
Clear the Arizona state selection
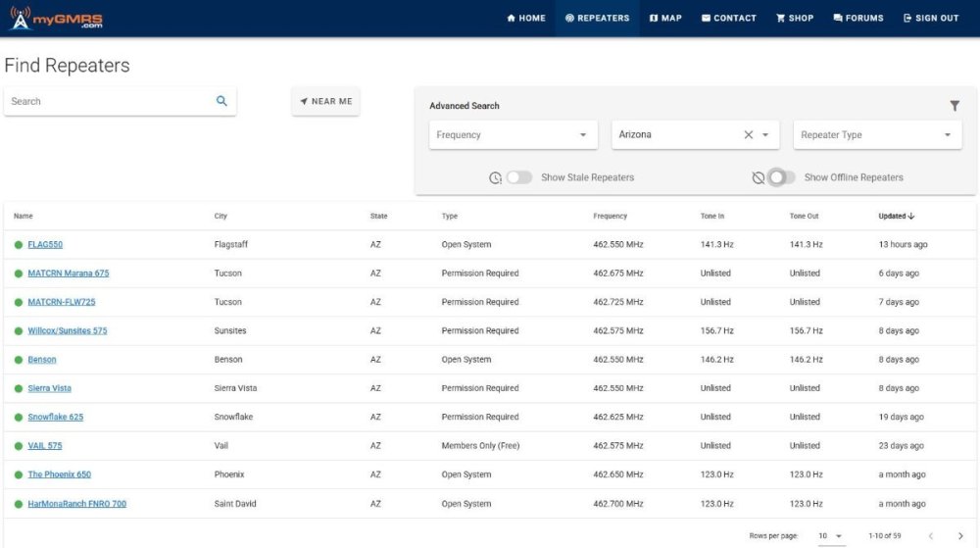(749, 135)
